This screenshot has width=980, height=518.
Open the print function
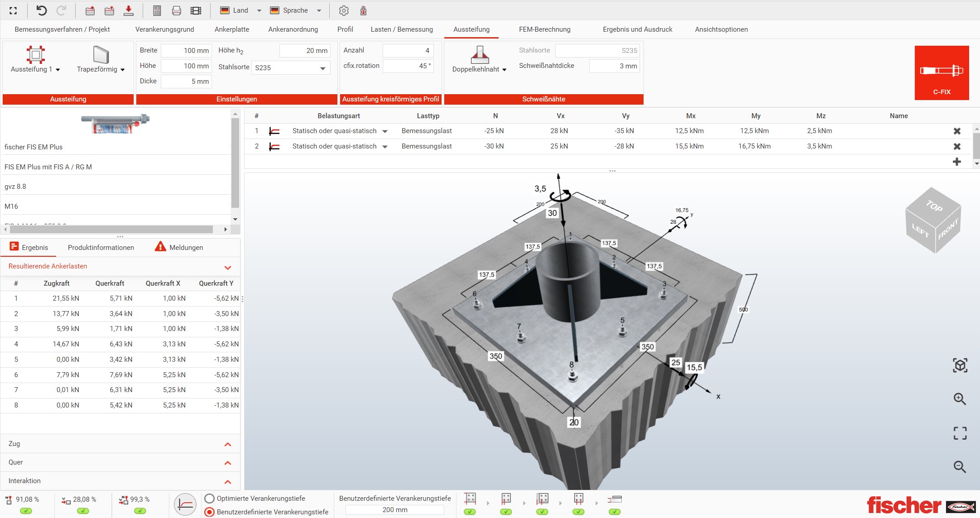coord(177,10)
